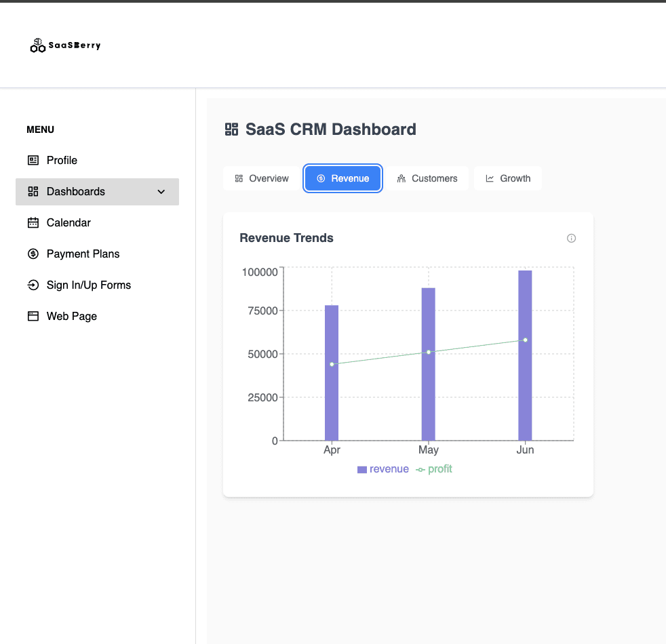The height and width of the screenshot is (644, 666).
Task: Go to the Growth view
Action: (x=507, y=178)
